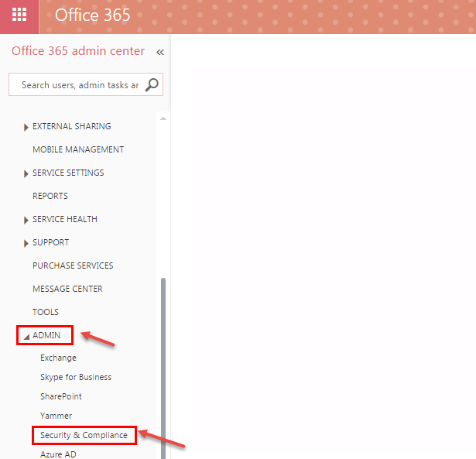This screenshot has width=476, height=459.
Task: Open Exchange admin center
Action: (x=58, y=358)
